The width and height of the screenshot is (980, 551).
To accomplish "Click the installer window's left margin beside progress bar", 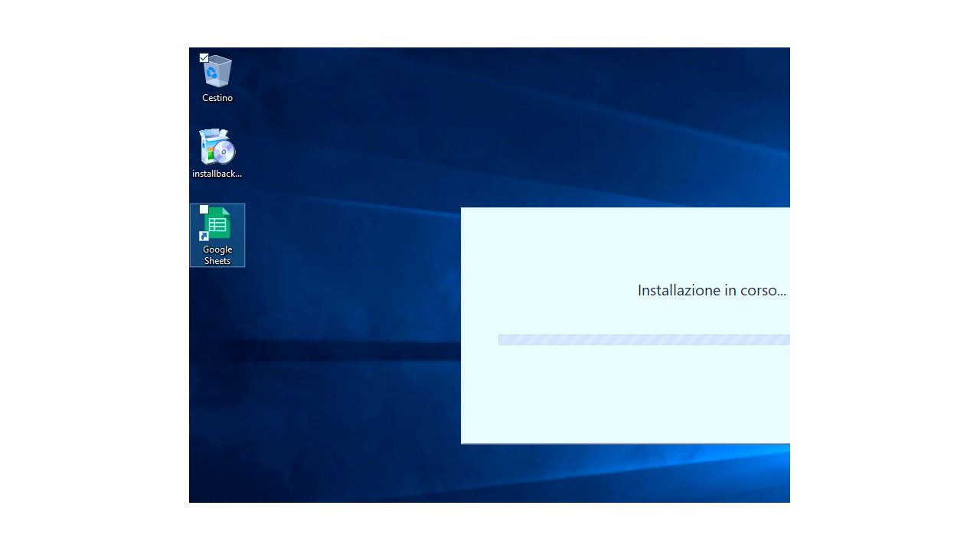I will tap(479, 340).
